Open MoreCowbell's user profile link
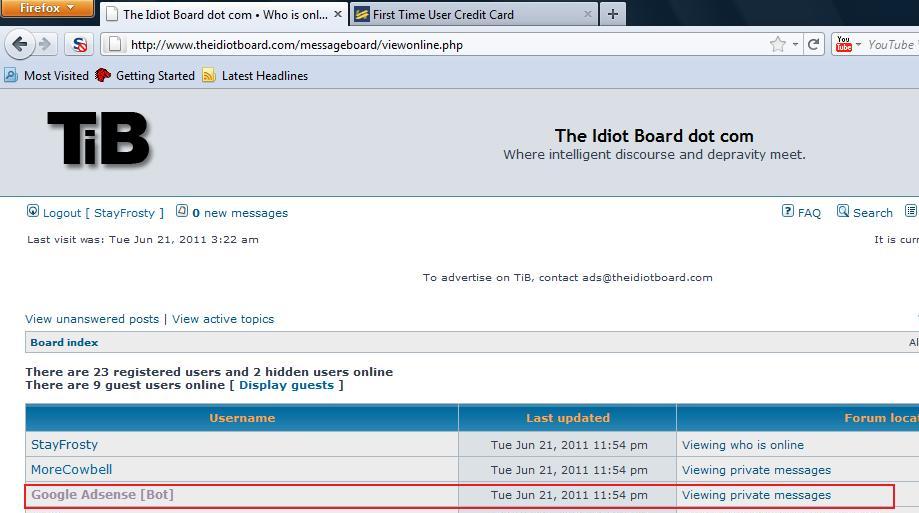Image resolution: width=919 pixels, height=513 pixels. tap(72, 470)
